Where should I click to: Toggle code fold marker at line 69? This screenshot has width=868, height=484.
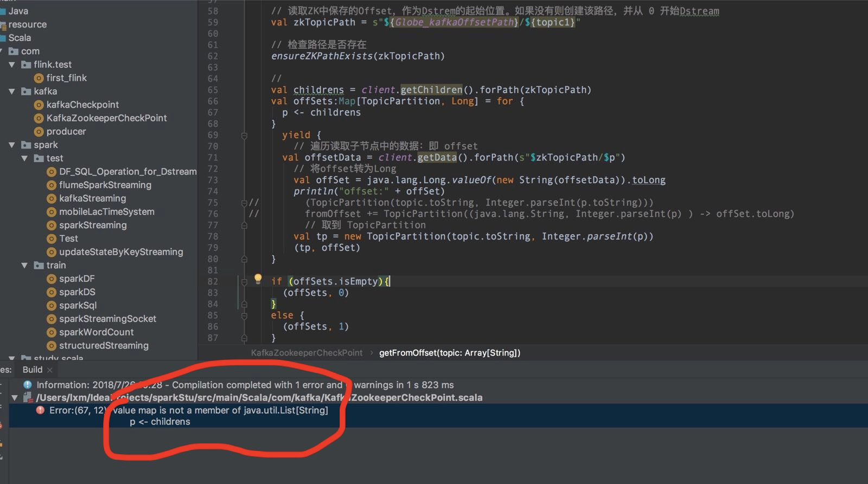click(x=244, y=135)
